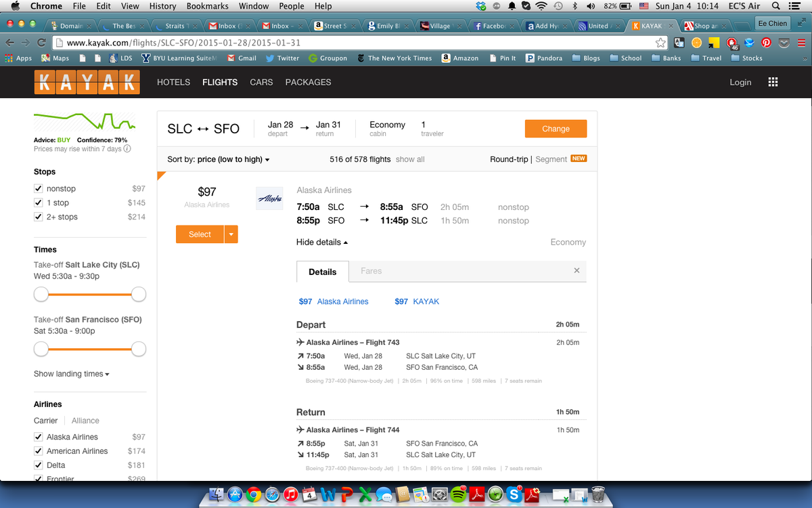Open the School bookmarks folder
Viewport: 812px width, 508px height.
[625, 58]
